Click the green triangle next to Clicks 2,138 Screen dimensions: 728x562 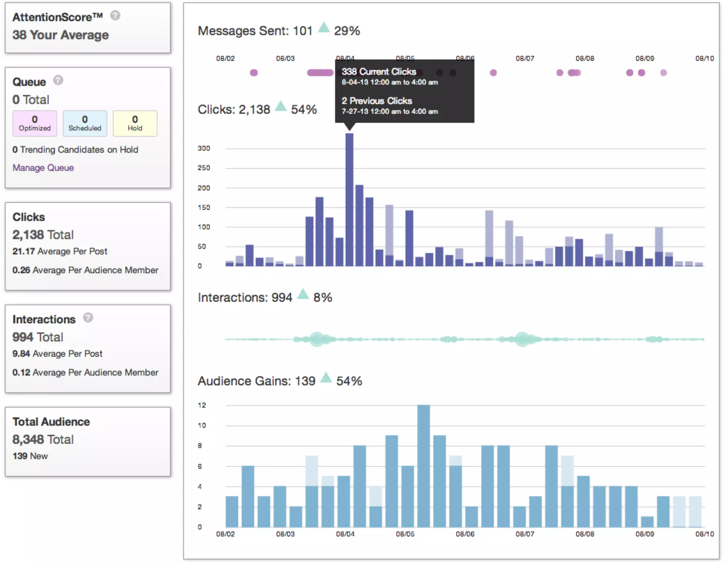(280, 106)
